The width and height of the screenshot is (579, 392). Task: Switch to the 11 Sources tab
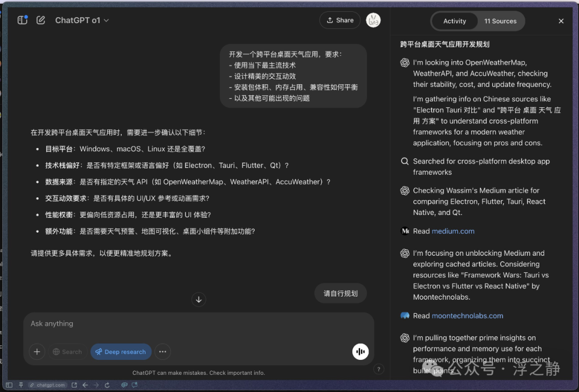(500, 21)
